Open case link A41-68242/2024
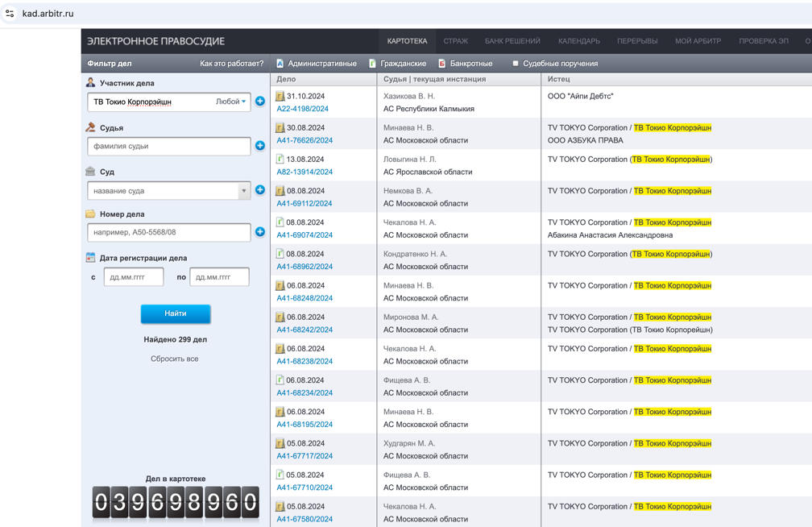The width and height of the screenshot is (812, 527). point(304,330)
